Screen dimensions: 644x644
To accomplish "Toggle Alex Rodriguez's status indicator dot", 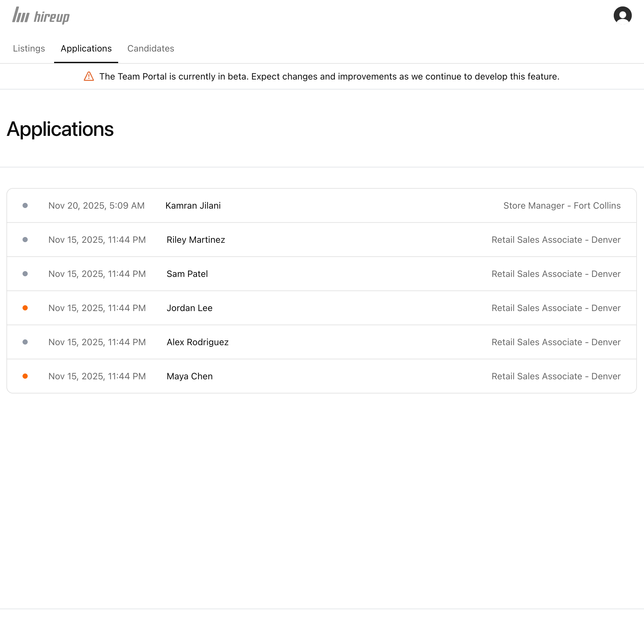I will 25,342.
